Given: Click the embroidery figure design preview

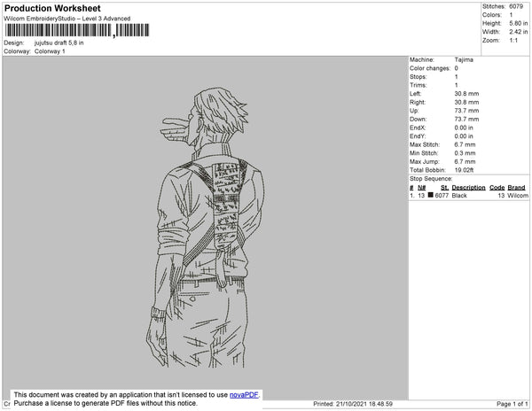Looking at the screenshot, I should (x=205, y=228).
